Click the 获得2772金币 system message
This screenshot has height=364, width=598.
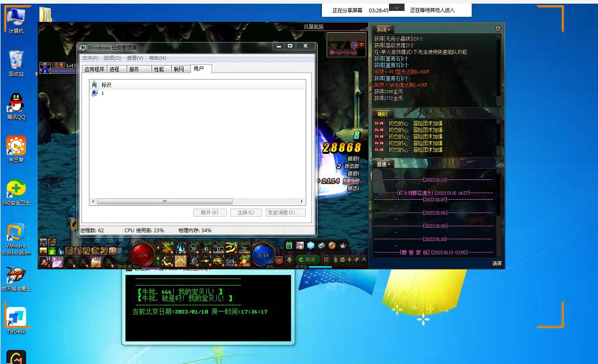(388, 98)
